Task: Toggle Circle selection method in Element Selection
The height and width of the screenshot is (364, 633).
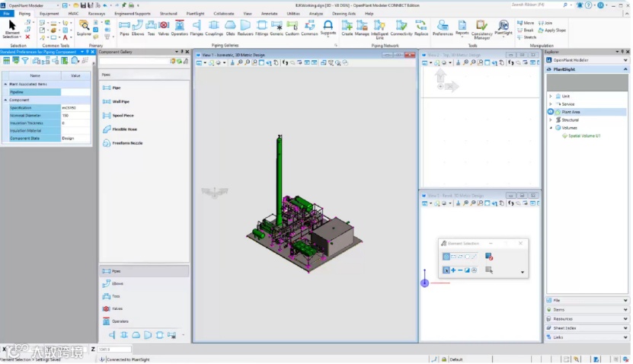Action: (468, 257)
